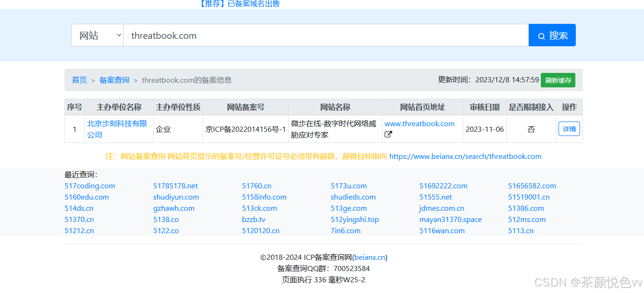Open the www.threatbook.com homepage link
644x293 pixels.
(x=419, y=123)
